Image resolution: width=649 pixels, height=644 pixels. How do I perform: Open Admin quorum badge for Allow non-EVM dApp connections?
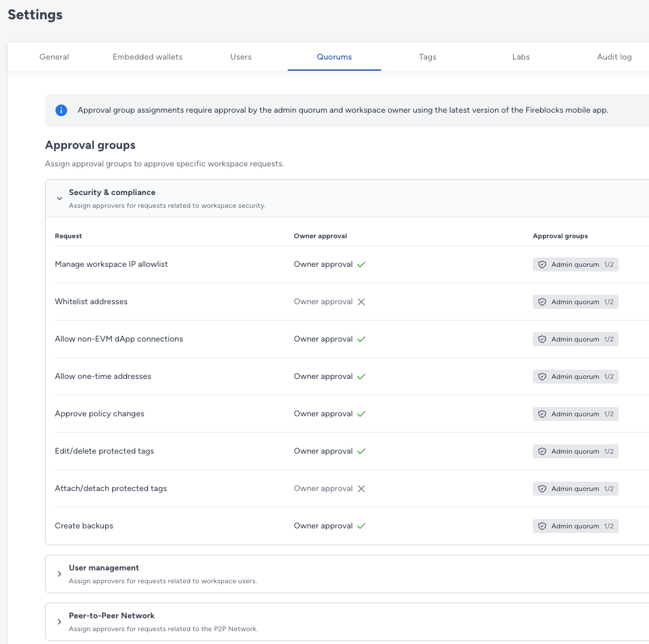pos(575,339)
